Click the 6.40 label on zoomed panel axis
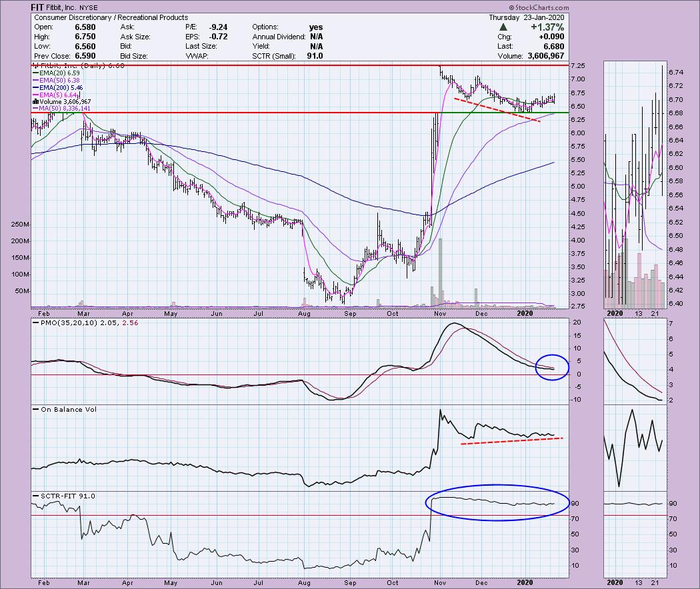Viewport: 700px width, 589px height. (676, 303)
